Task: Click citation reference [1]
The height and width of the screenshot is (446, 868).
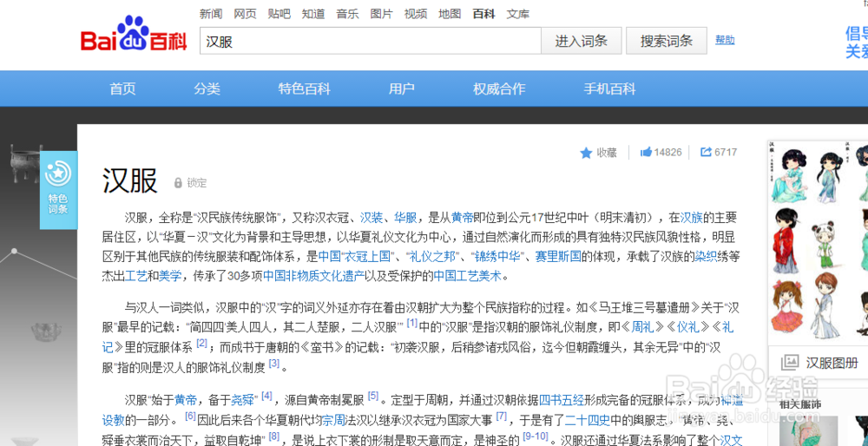Action: click(411, 322)
